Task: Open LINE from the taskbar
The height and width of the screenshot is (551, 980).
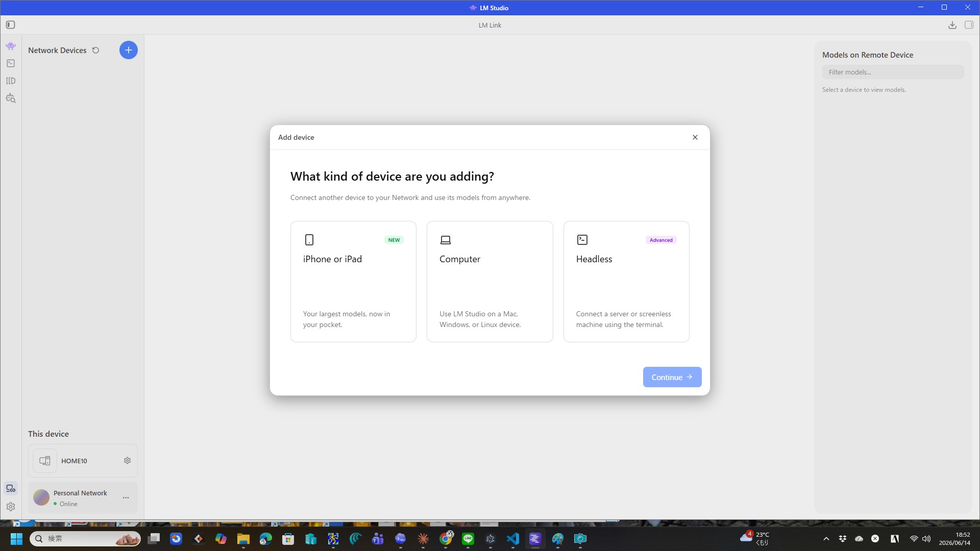Action: (468, 539)
